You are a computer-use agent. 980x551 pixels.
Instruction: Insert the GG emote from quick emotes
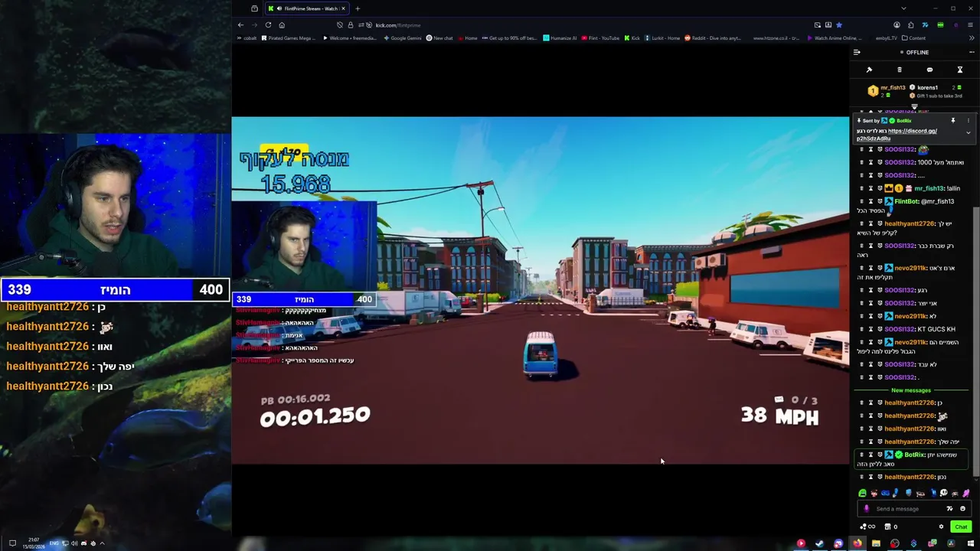tap(886, 493)
